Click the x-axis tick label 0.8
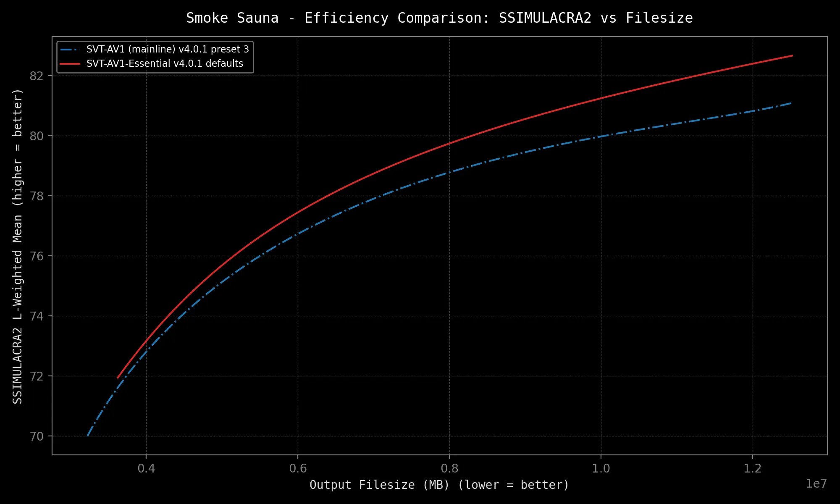This screenshot has width=840, height=504. [449, 469]
